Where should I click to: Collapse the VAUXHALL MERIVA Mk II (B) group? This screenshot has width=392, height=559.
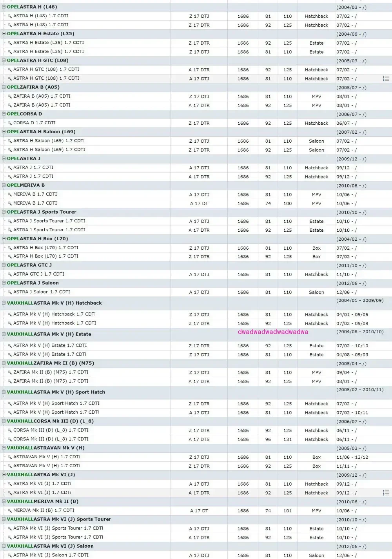pyautogui.click(x=4, y=502)
